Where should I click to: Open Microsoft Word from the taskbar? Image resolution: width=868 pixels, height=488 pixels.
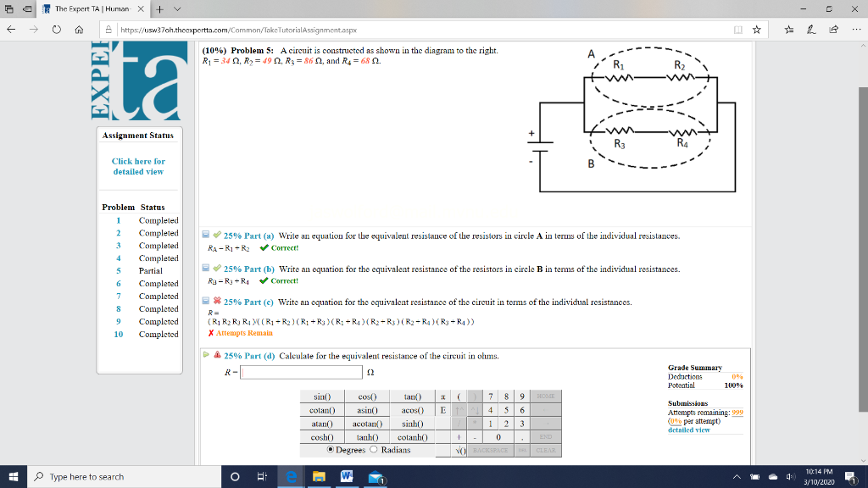coord(348,476)
